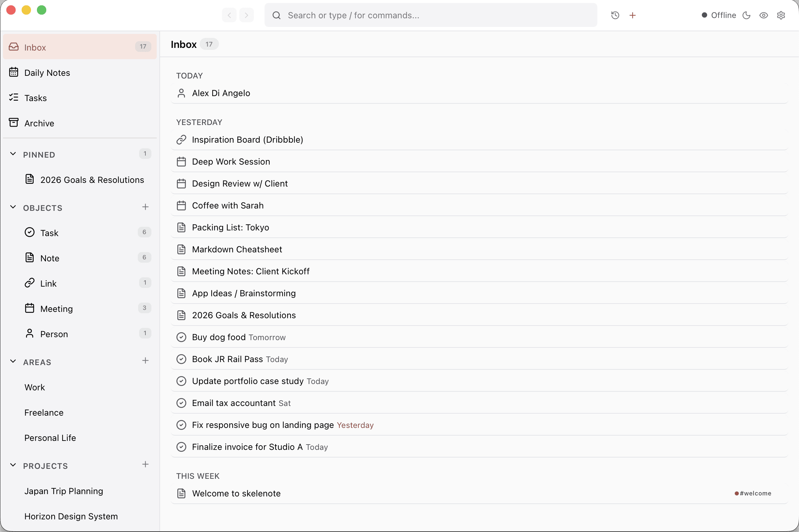This screenshot has height=532, width=799.
Task: Click the back navigation arrow
Action: coord(229,15)
